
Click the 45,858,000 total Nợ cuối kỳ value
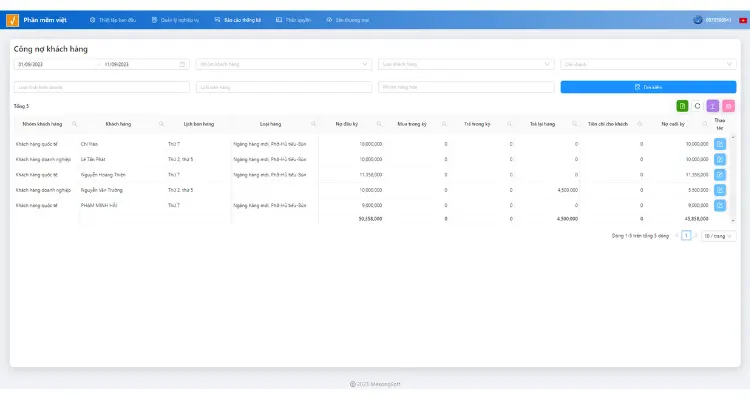[x=696, y=219]
